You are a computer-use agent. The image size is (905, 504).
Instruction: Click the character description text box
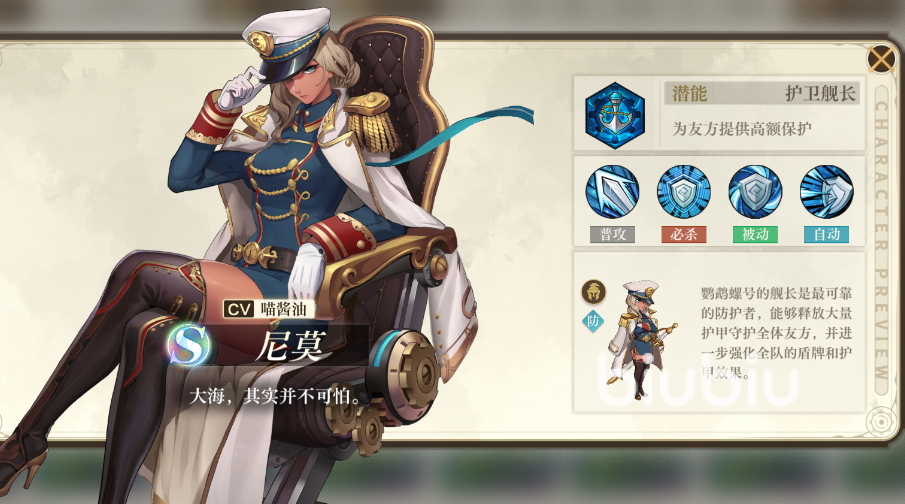point(776,333)
